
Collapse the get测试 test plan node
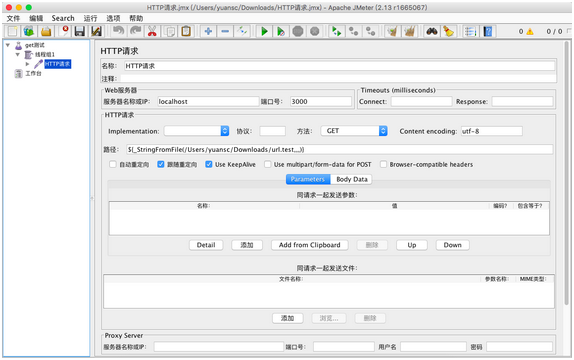pos(8,45)
